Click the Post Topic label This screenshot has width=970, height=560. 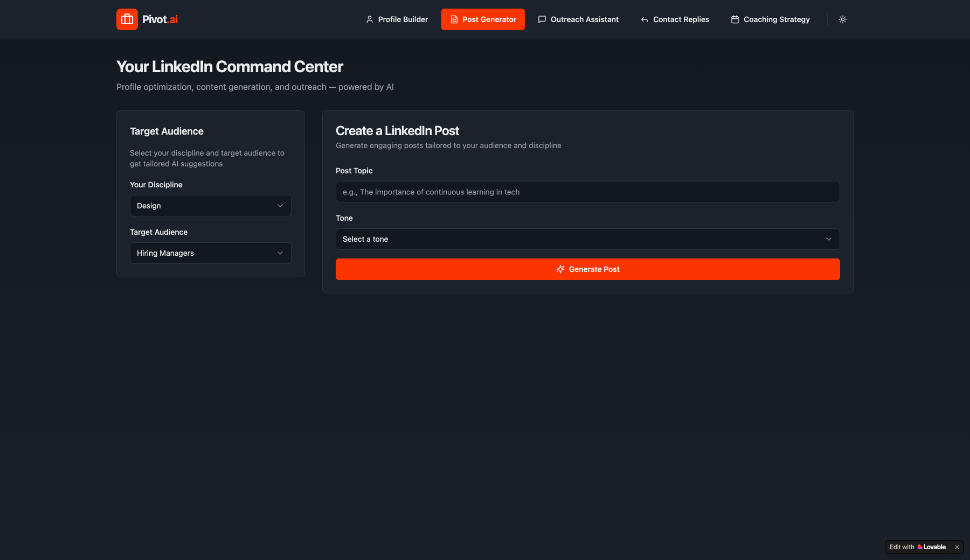point(354,171)
